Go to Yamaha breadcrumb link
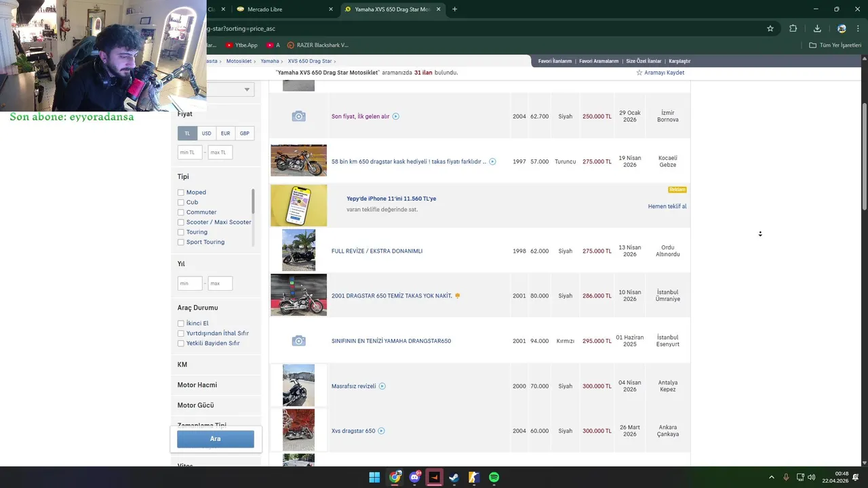This screenshot has height=488, width=868. pos(270,61)
